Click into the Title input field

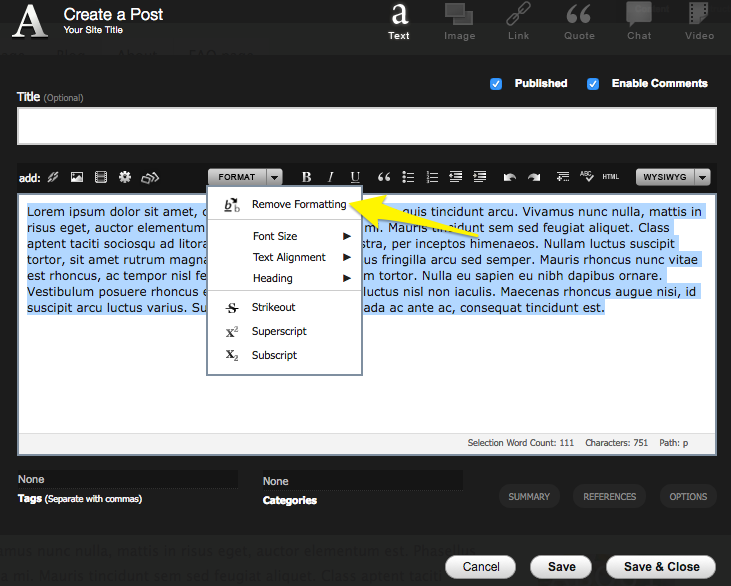(366, 126)
